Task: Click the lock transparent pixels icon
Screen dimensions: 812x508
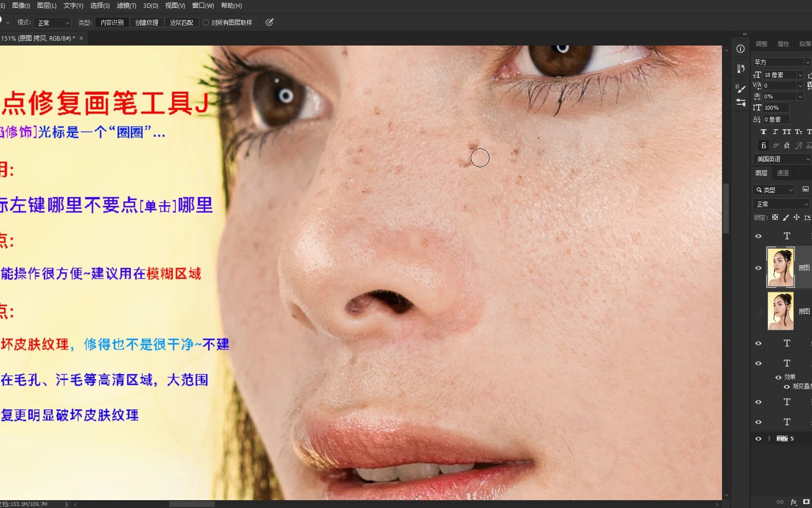Action: [x=775, y=217]
